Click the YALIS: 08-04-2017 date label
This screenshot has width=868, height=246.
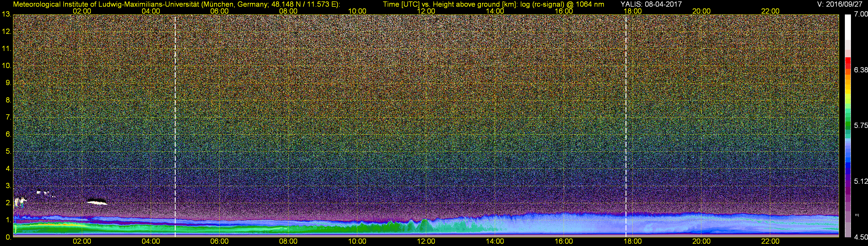(651, 4)
